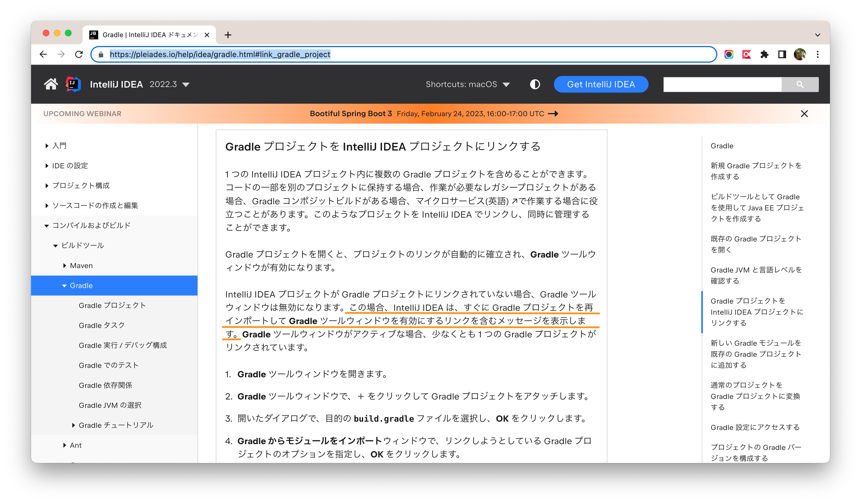This screenshot has height=504, width=861.
Task: Open the Shortcuts: macOS dropdown
Action: coord(468,84)
